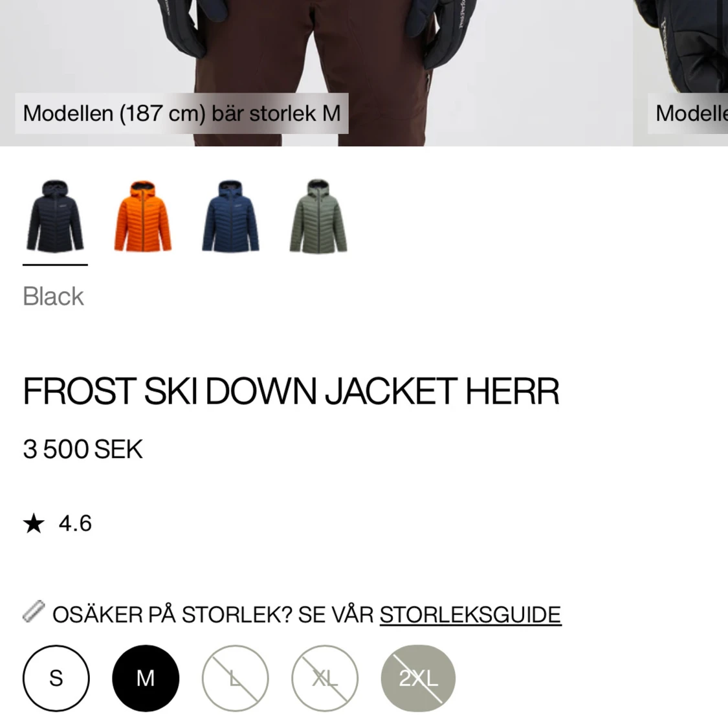Pick the blue jacket color variant
This screenshot has height=728, width=728.
[230, 216]
